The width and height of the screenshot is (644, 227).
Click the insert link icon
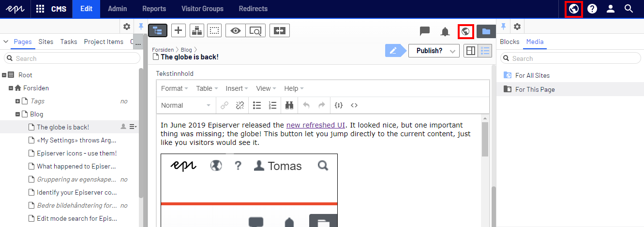[224, 105]
